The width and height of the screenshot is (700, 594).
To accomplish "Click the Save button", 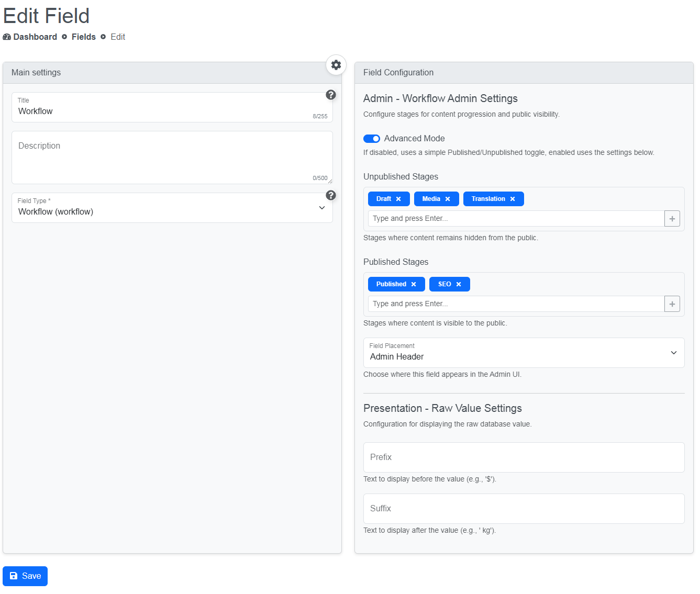I will tap(25, 576).
